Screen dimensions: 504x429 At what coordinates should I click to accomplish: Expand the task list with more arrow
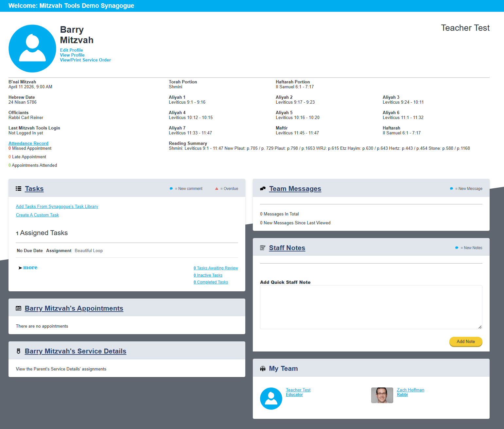point(28,267)
